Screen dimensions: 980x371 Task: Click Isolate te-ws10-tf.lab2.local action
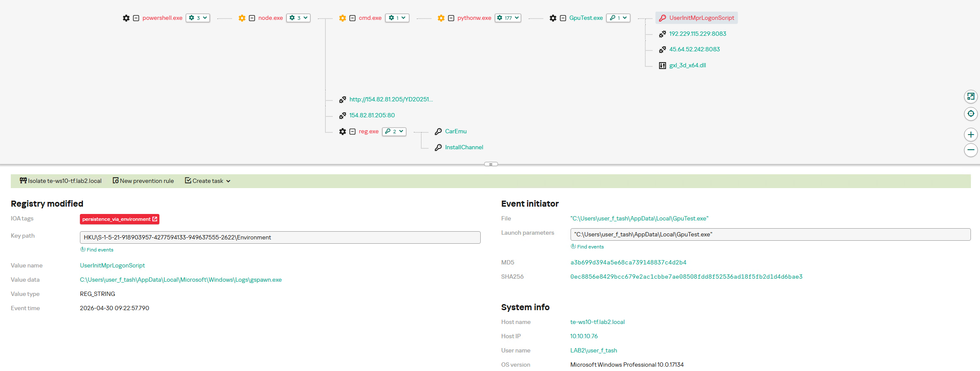(60, 181)
